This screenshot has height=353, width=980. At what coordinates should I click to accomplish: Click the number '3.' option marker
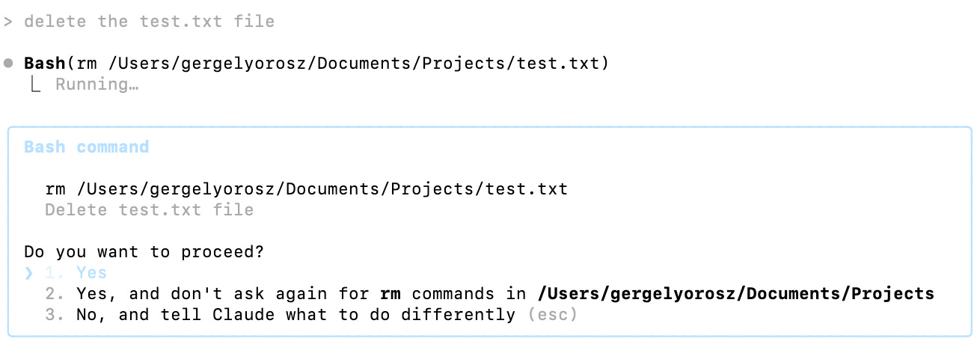pos(55,315)
